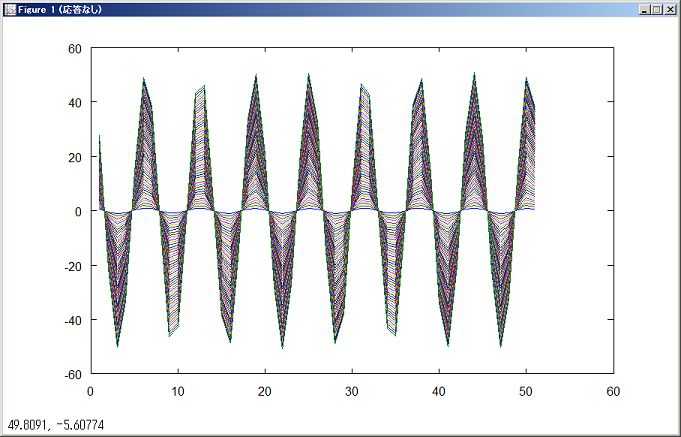Click the x-axis zero tick label
This screenshot has width=681, height=437.
click(91, 391)
